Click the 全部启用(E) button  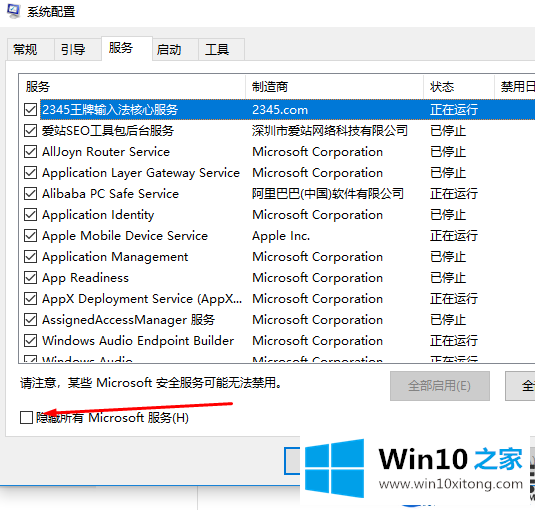440,386
